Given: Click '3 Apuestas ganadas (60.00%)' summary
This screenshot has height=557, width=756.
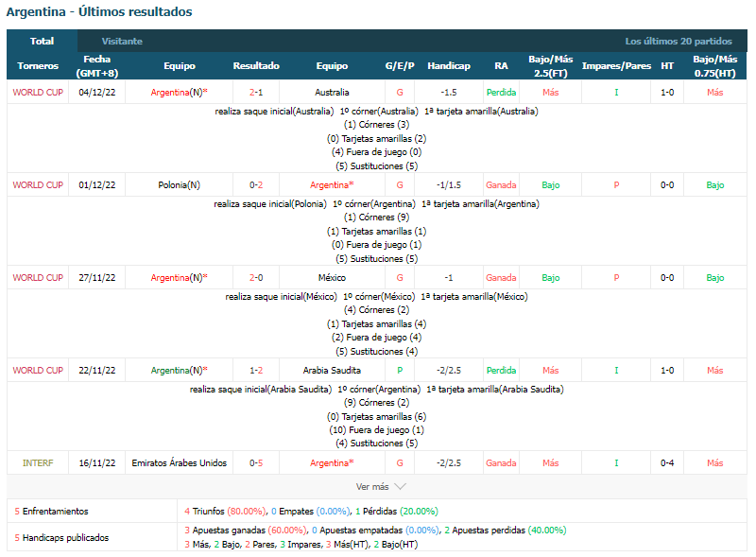Looking at the screenshot, I should click(245, 530).
